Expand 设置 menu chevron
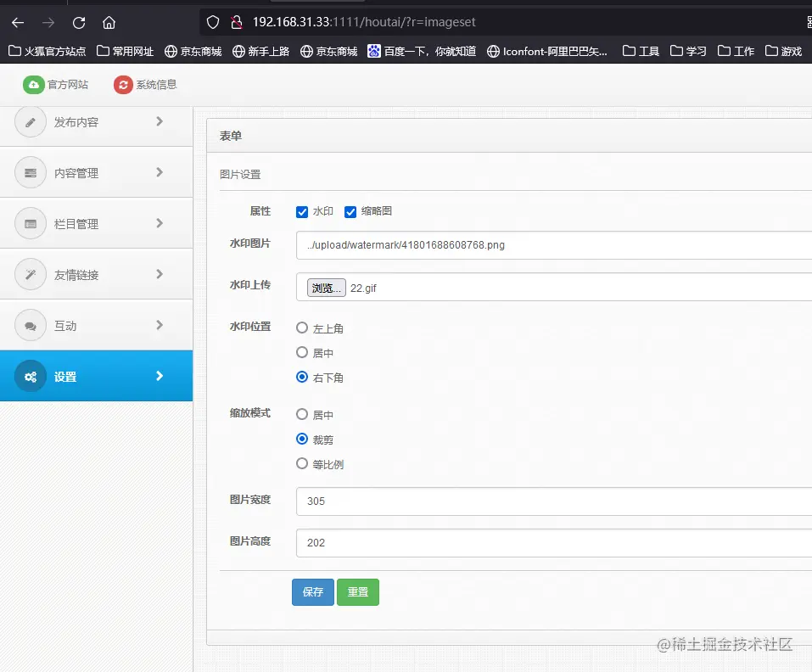 pyautogui.click(x=160, y=376)
